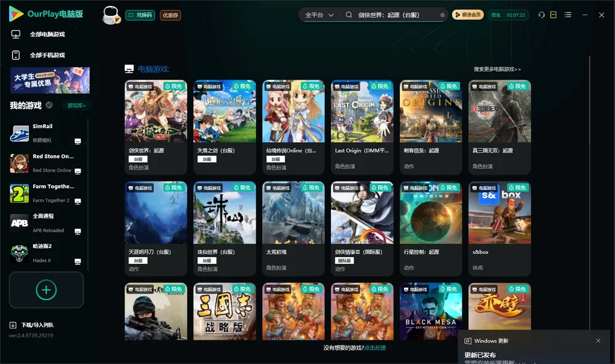Image resolution: width=615 pixels, height=364 pixels.
Task: Click 搜索更多电脑游戏>> link
Action: click(498, 69)
